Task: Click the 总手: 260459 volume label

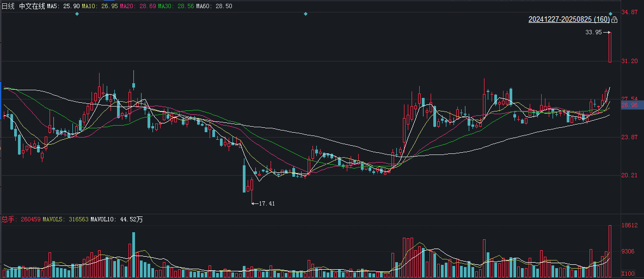Action: 21,220
